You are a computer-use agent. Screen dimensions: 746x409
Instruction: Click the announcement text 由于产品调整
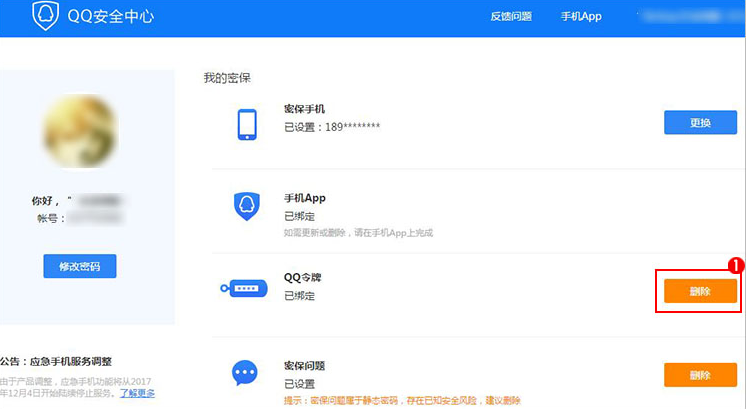tap(76, 387)
